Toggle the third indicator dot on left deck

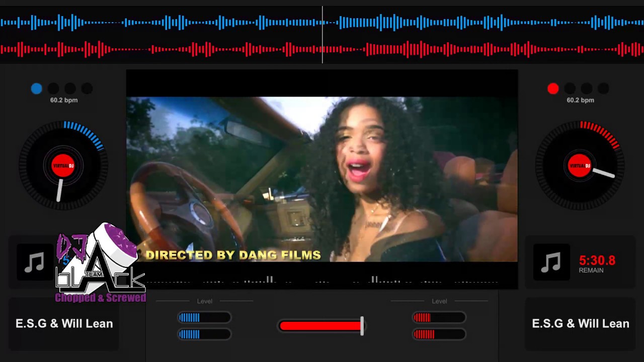pos(70,89)
